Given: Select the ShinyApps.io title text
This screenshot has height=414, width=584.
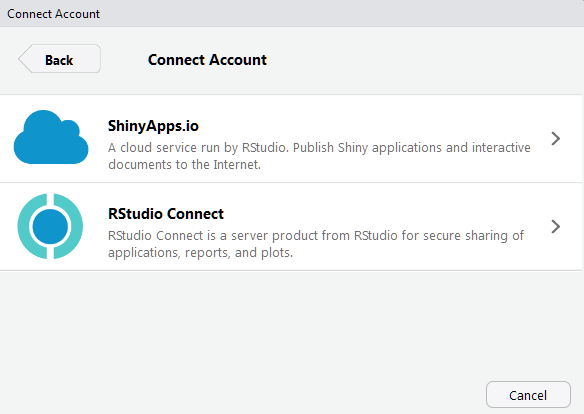Looking at the screenshot, I should pyautogui.click(x=153, y=126).
